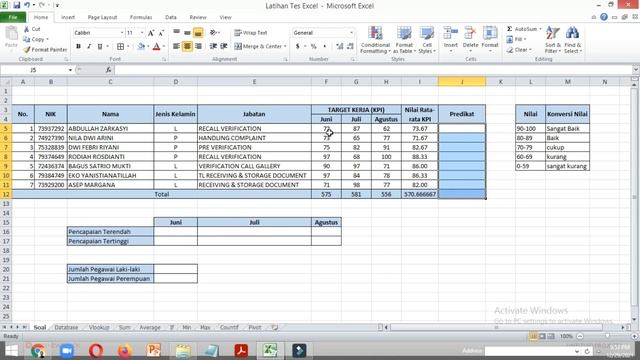Screen dimensions: 640x360
Task: Toggle Bold formatting
Action: (x=78, y=47)
